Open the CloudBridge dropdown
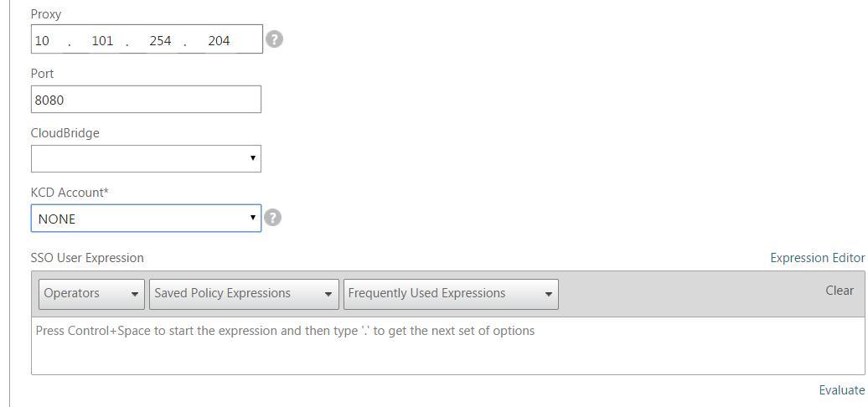Image resolution: width=868 pixels, height=407 pixels. 146,158
